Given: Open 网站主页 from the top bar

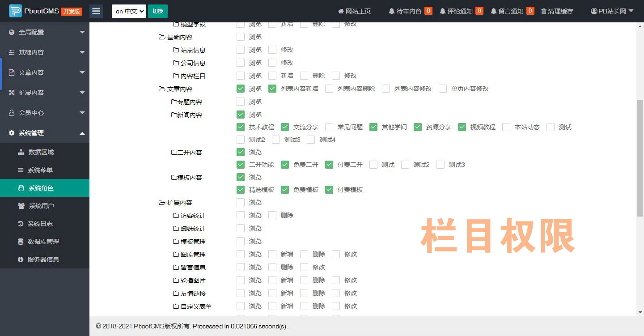Looking at the screenshot, I should (x=355, y=11).
